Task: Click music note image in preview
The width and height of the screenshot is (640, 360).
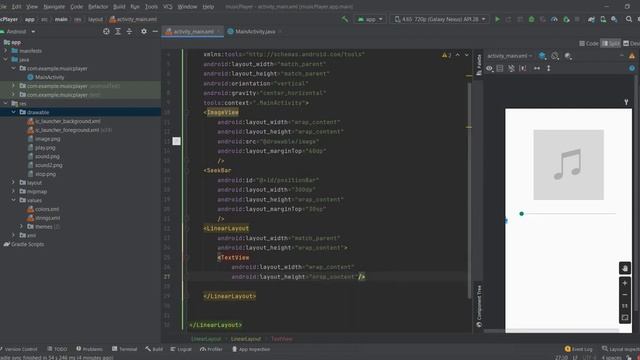Action: coord(569,165)
